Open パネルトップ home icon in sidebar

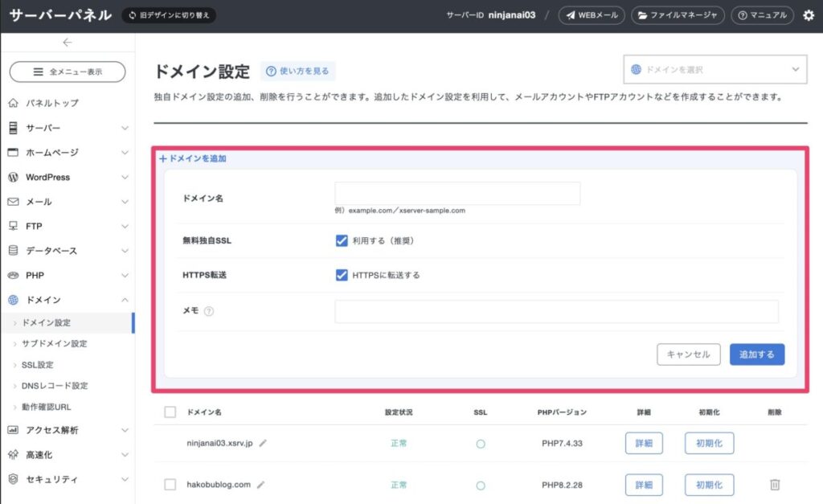point(13,104)
